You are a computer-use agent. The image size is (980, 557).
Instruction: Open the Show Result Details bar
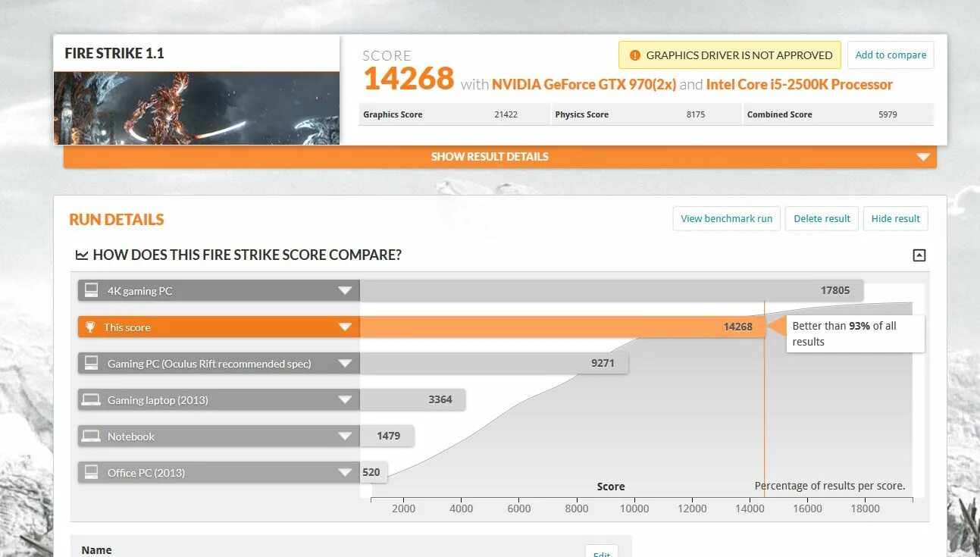click(500, 157)
